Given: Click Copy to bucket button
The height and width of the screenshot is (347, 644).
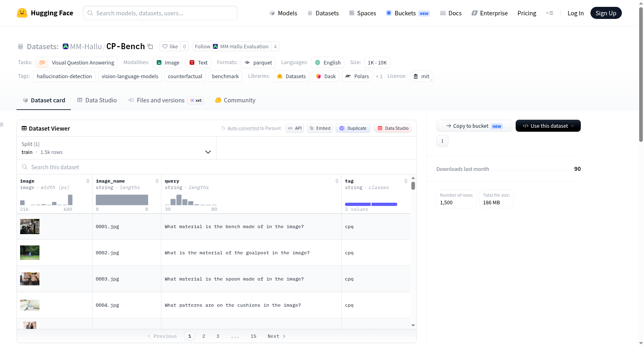Looking at the screenshot, I should point(474,126).
